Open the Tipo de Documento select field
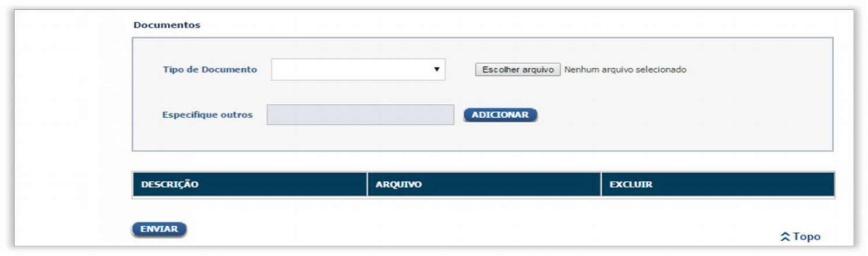 click(358, 69)
